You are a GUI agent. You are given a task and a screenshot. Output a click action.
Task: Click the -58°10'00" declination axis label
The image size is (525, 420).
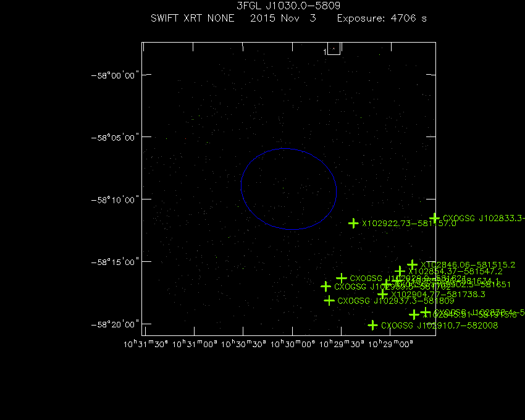[115, 200]
